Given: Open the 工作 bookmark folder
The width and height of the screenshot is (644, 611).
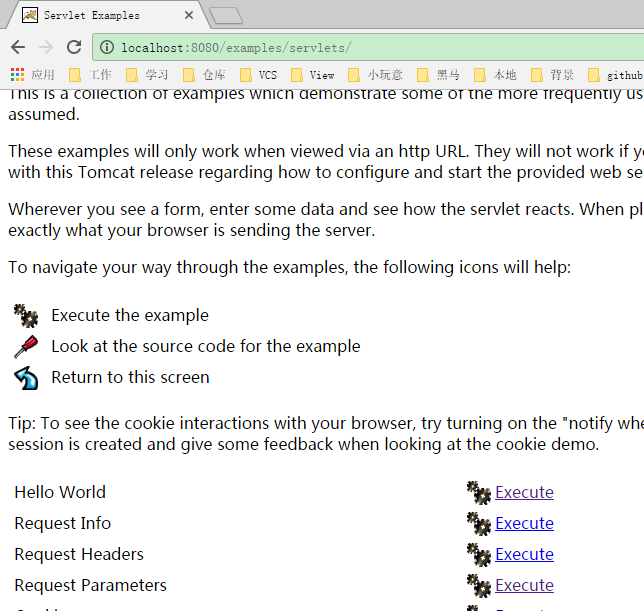Looking at the screenshot, I should tap(90, 75).
